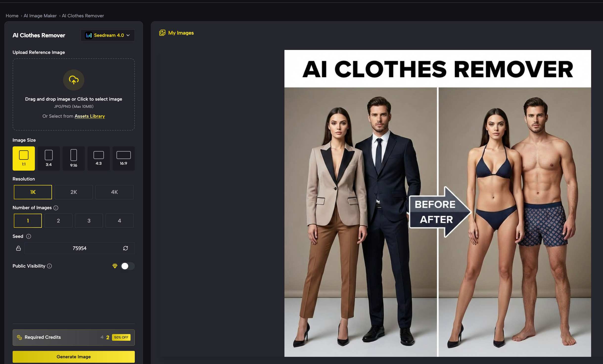Click the coins icon beside Required Credits
603x364 pixels.
click(20, 337)
